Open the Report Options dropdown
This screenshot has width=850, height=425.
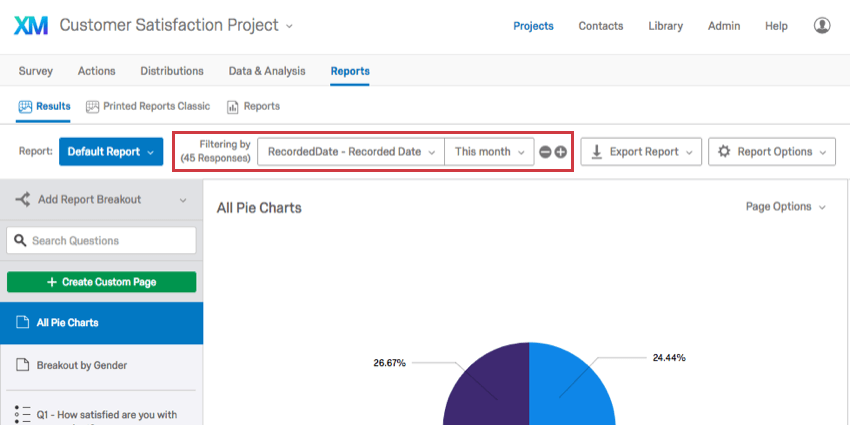coord(772,152)
